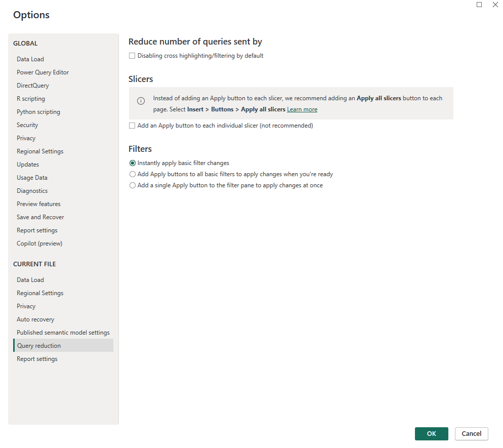Enable disabling cross highlighting/filtering by default
This screenshot has height=448, width=503.
pyautogui.click(x=132, y=56)
